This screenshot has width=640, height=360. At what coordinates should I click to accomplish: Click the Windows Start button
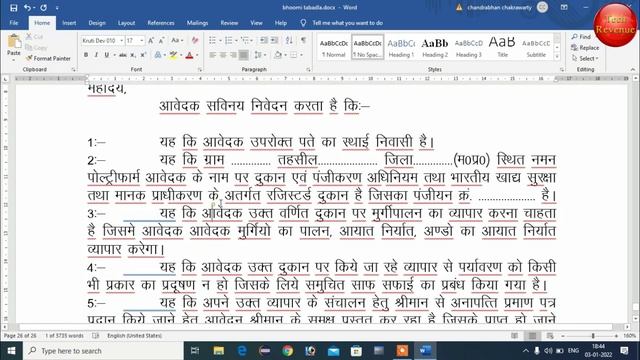pyautogui.click(x=11, y=351)
